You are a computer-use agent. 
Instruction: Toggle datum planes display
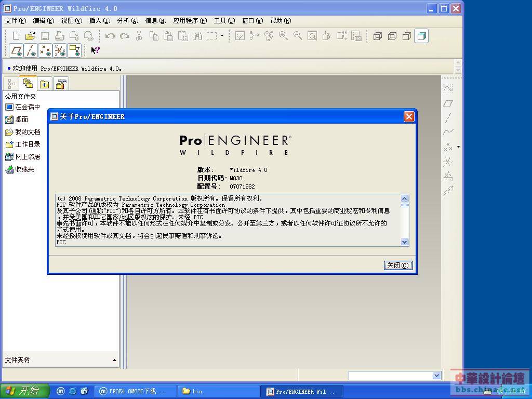point(16,50)
